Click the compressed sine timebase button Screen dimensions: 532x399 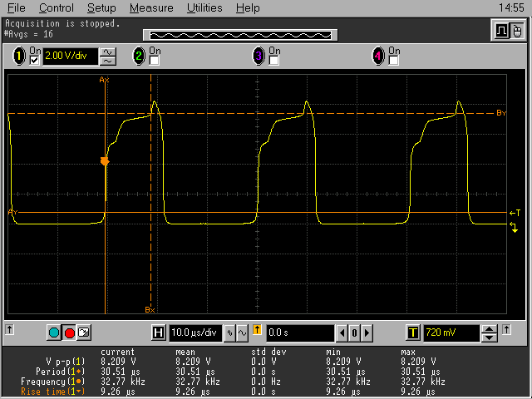(229, 333)
